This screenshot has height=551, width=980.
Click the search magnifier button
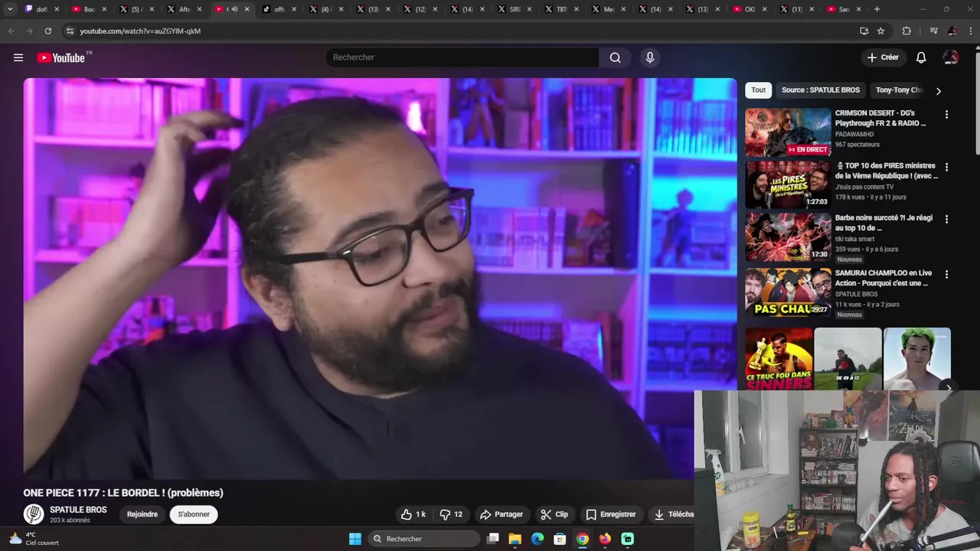[616, 57]
